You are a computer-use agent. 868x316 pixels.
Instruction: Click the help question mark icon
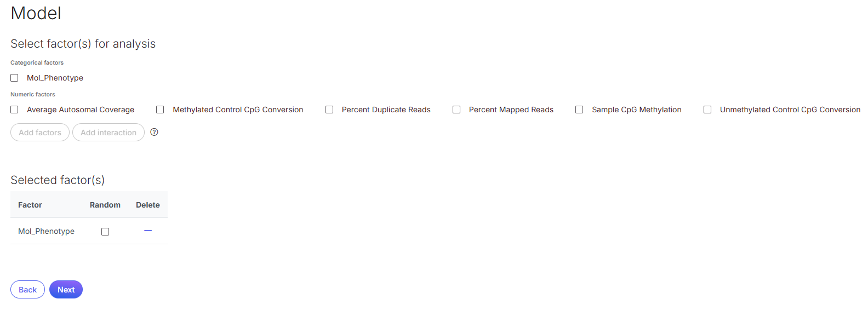(x=155, y=132)
